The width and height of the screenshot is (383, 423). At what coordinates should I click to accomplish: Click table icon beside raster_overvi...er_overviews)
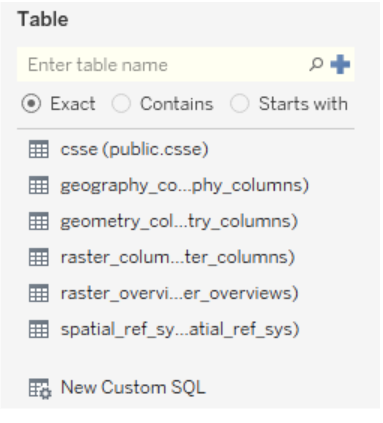click(x=39, y=293)
